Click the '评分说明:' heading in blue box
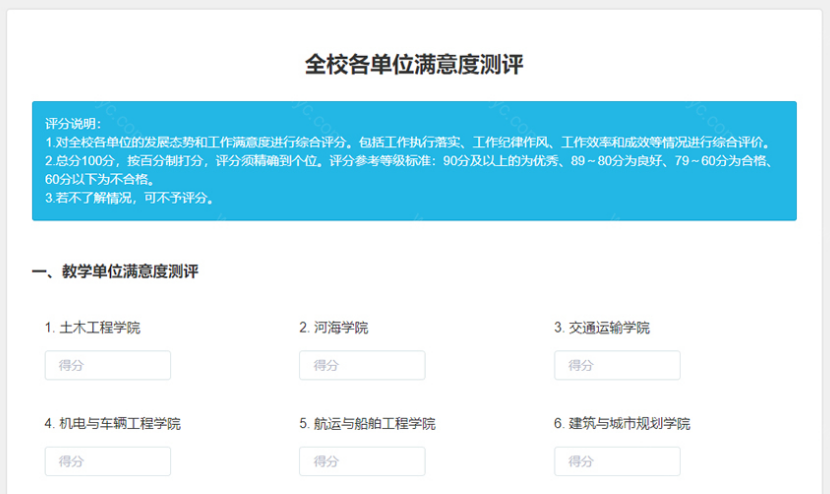The width and height of the screenshot is (830, 494). [73, 123]
